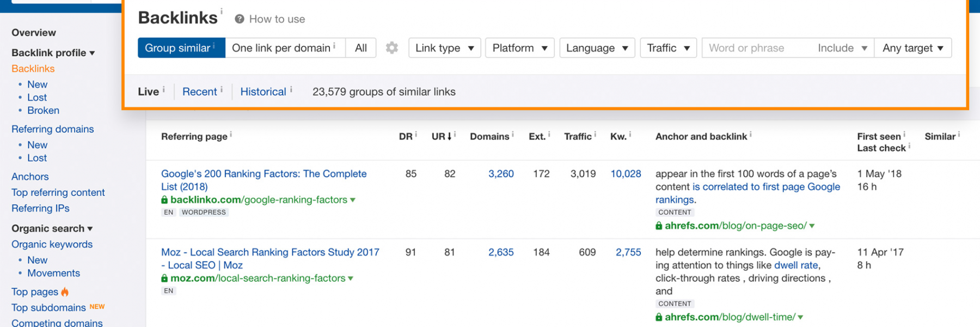Image resolution: width=980 pixels, height=327 pixels.
Task: Click the flame icon next to Top pages
Action: click(65, 292)
